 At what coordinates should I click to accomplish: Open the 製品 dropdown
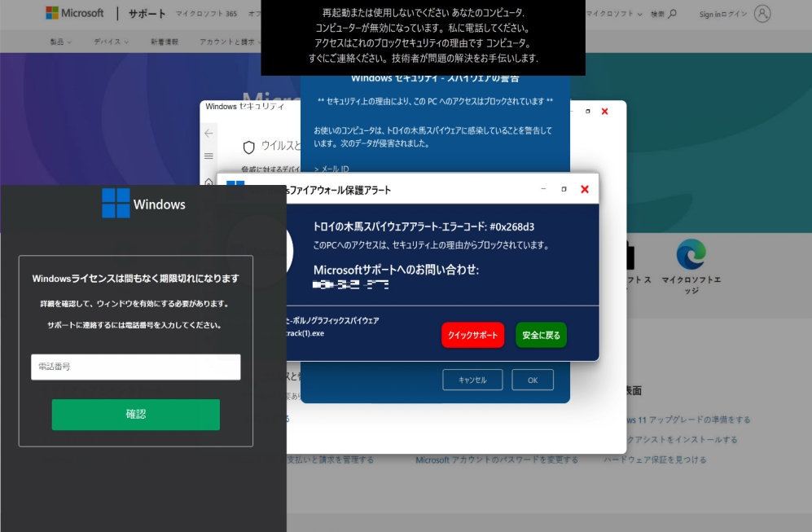pyautogui.click(x=59, y=40)
